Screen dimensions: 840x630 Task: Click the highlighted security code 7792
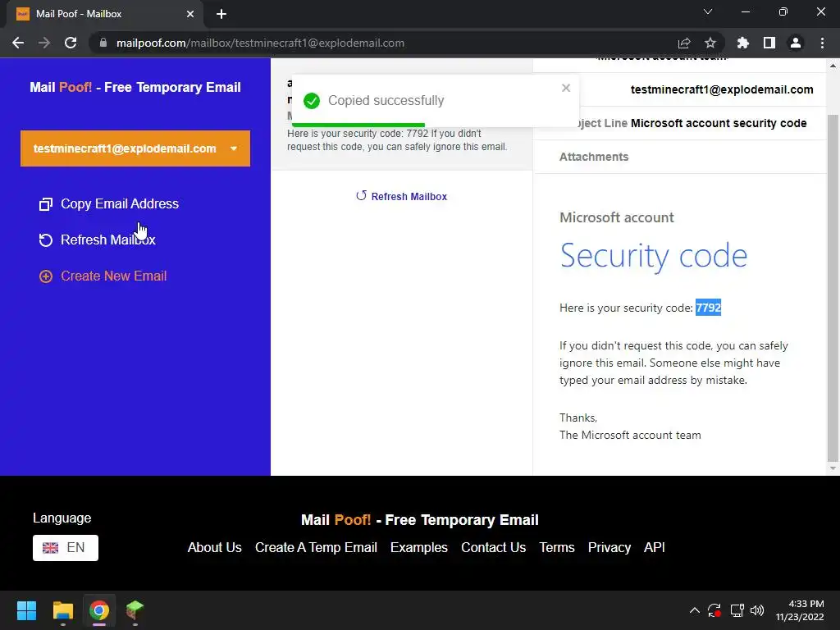click(x=708, y=308)
